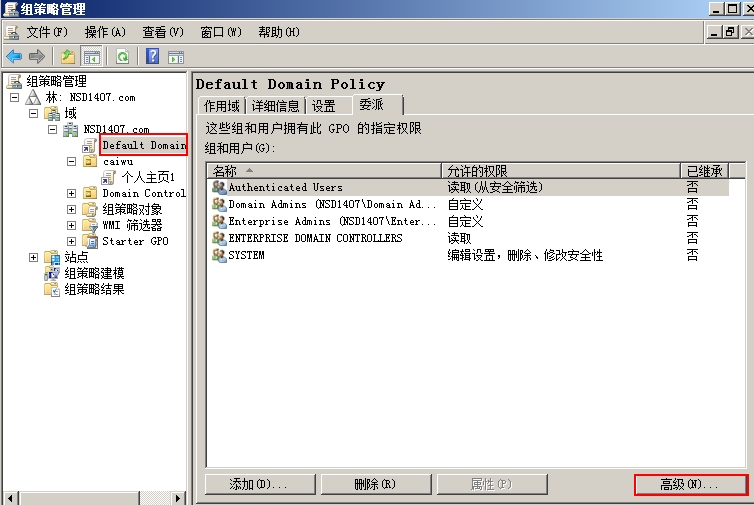Image resolution: width=754 pixels, height=505 pixels.
Task: Go back with the blue left arrow
Action: 14,57
